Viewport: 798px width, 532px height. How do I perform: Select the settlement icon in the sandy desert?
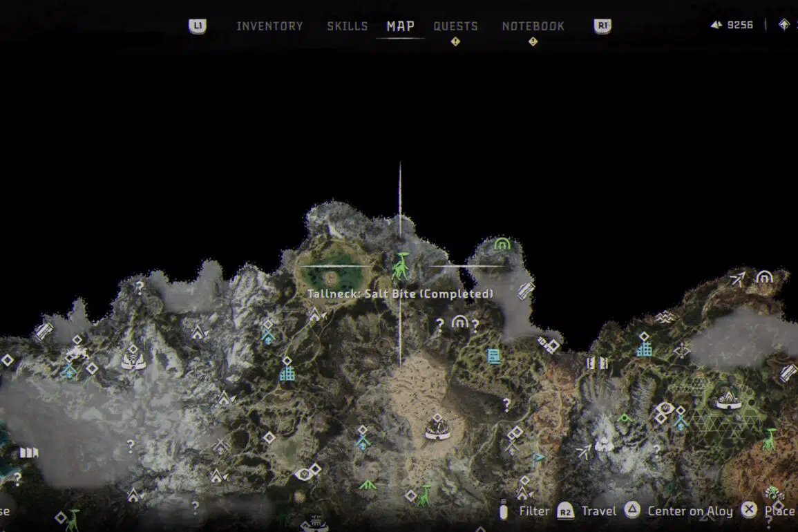pos(437,428)
